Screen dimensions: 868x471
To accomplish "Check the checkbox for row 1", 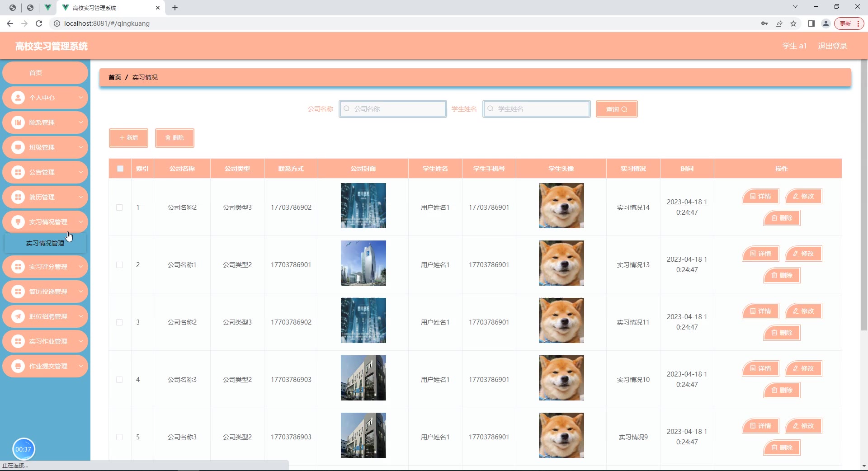I will click(119, 207).
